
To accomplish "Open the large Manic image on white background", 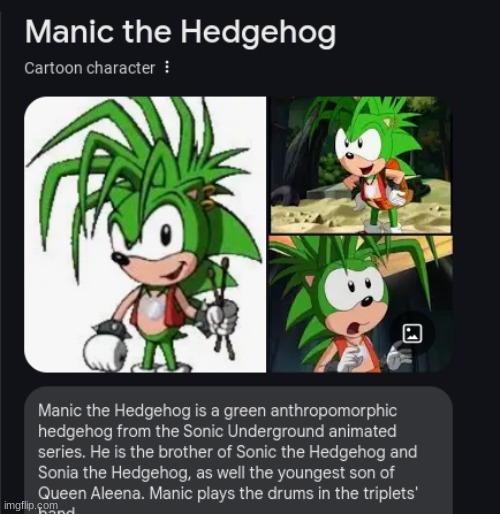I will pyautogui.click(x=145, y=234).
